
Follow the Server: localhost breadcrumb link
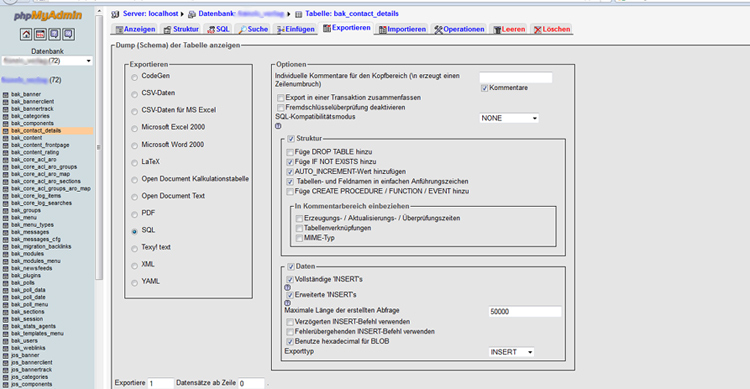(150, 14)
